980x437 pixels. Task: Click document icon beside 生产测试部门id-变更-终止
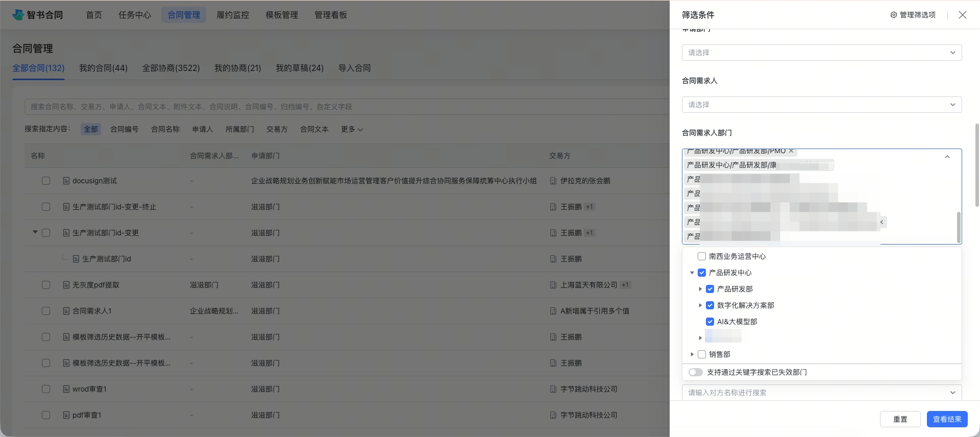pyautogui.click(x=66, y=207)
